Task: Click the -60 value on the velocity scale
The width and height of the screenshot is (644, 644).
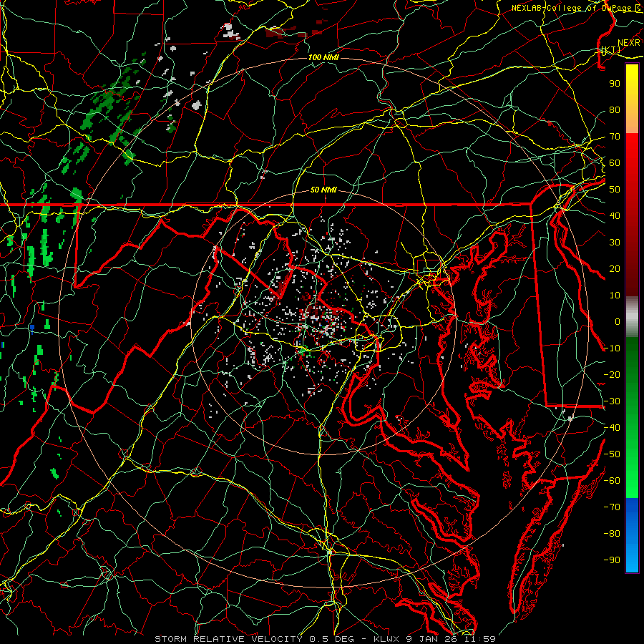Action: pos(612,481)
